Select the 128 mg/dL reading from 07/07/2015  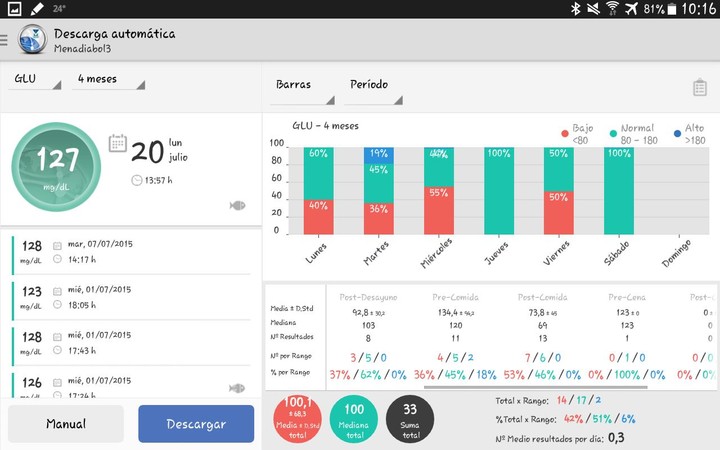(130, 251)
